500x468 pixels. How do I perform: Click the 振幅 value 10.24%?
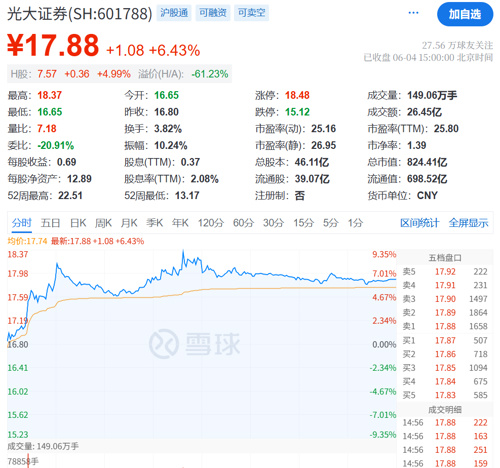[171, 145]
